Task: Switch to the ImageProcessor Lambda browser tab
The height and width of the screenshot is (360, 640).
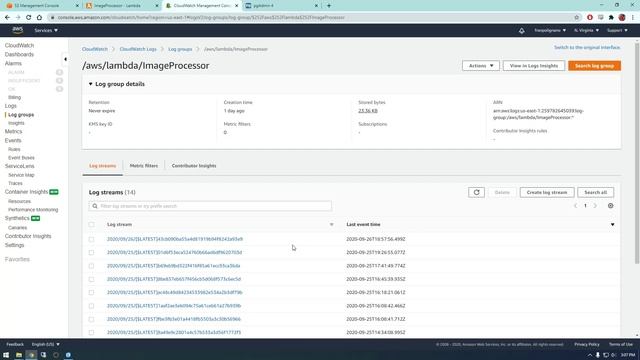Action: [122, 6]
